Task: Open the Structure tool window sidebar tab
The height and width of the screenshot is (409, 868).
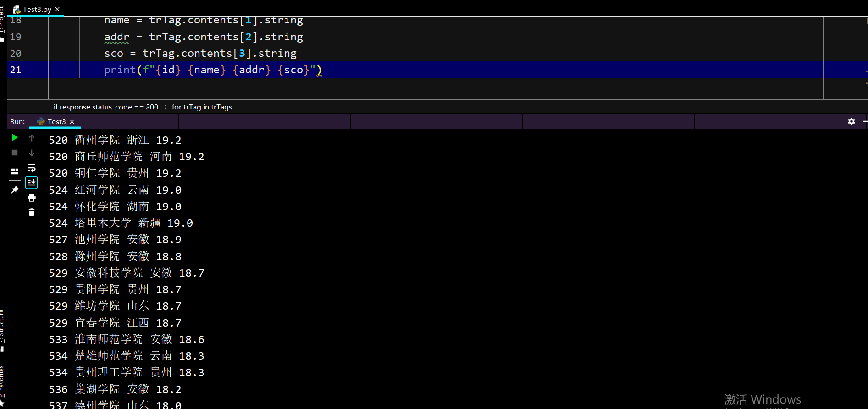Action: 2,331
